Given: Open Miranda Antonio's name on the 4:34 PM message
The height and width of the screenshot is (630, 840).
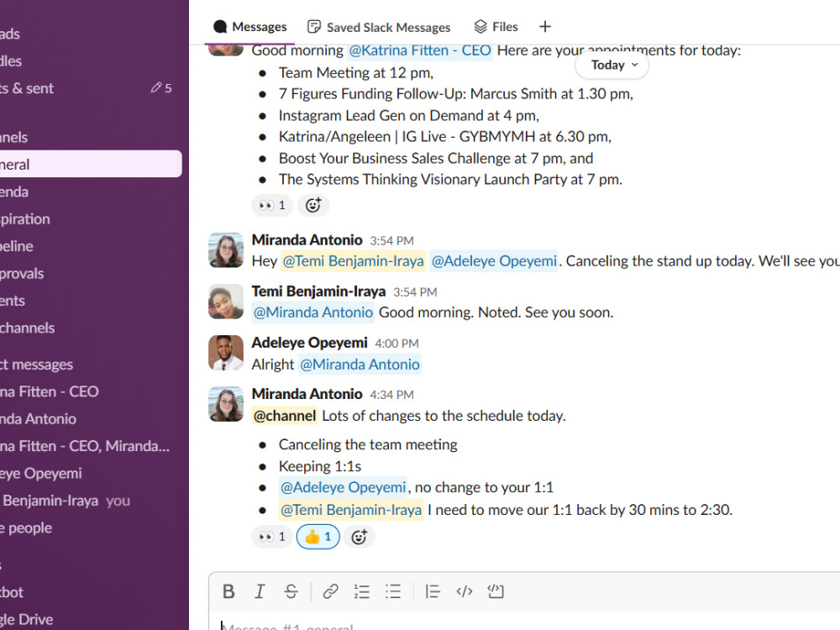Looking at the screenshot, I should click(307, 394).
